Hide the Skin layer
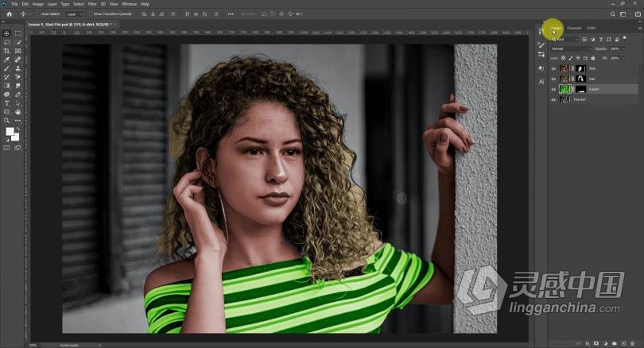 553,68
